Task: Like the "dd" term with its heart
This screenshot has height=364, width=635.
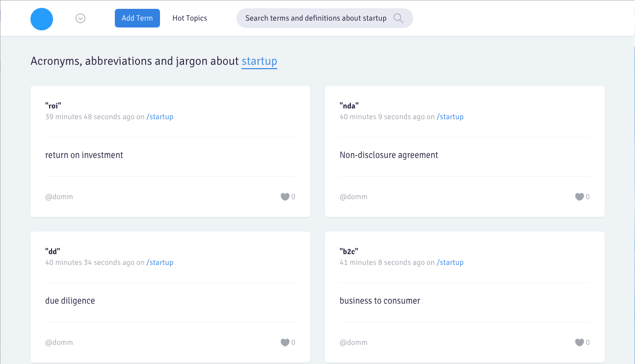Action: (285, 342)
